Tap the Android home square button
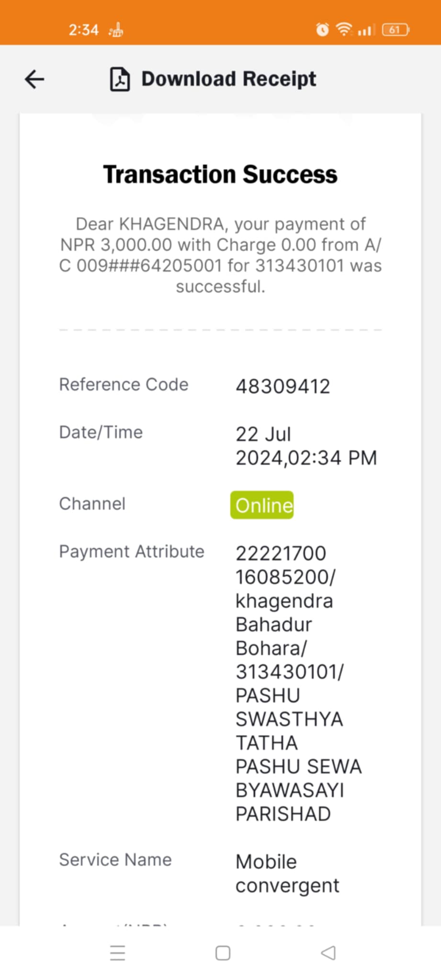The image size is (441, 980). (x=223, y=953)
